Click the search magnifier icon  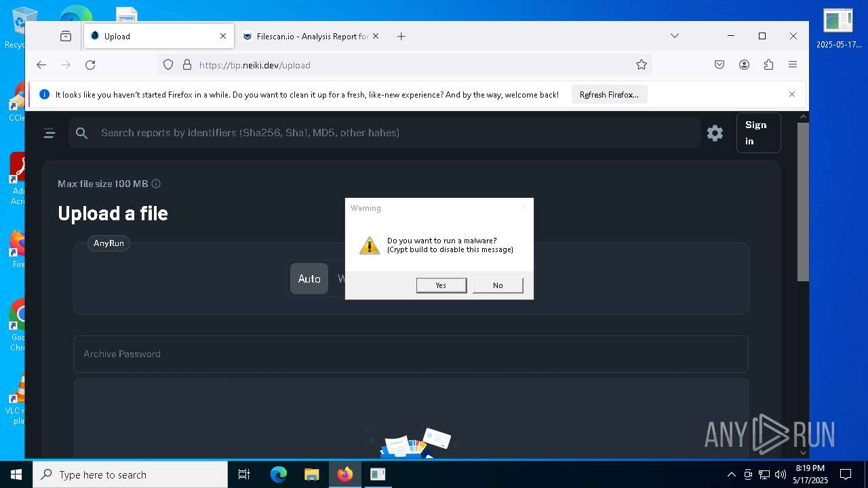tap(82, 134)
